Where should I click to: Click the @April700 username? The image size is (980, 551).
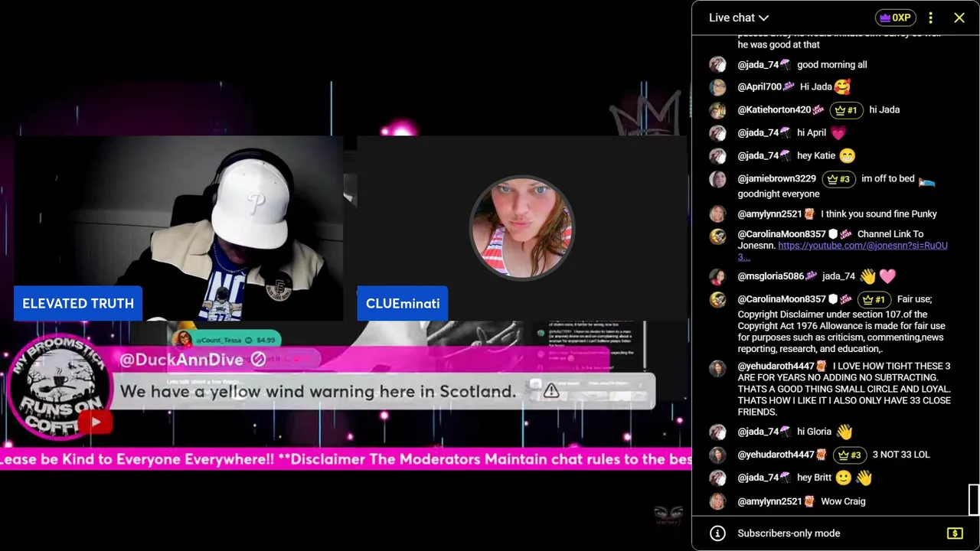pyautogui.click(x=759, y=87)
